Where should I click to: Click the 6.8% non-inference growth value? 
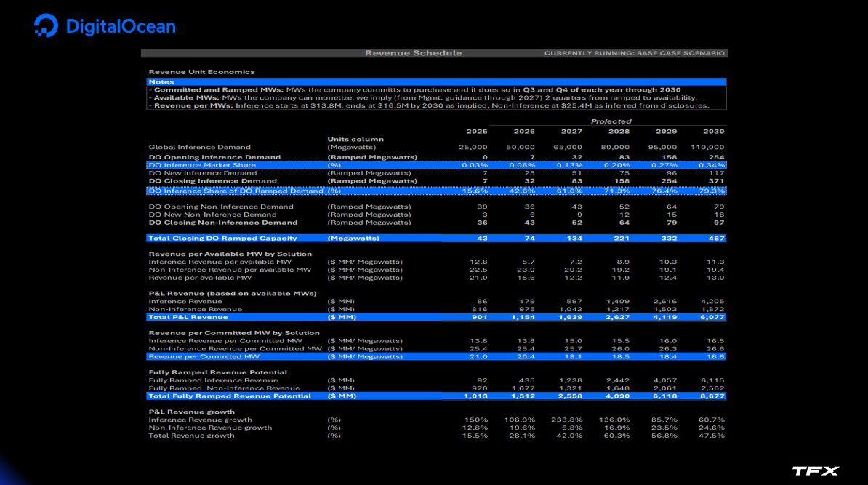572,428
